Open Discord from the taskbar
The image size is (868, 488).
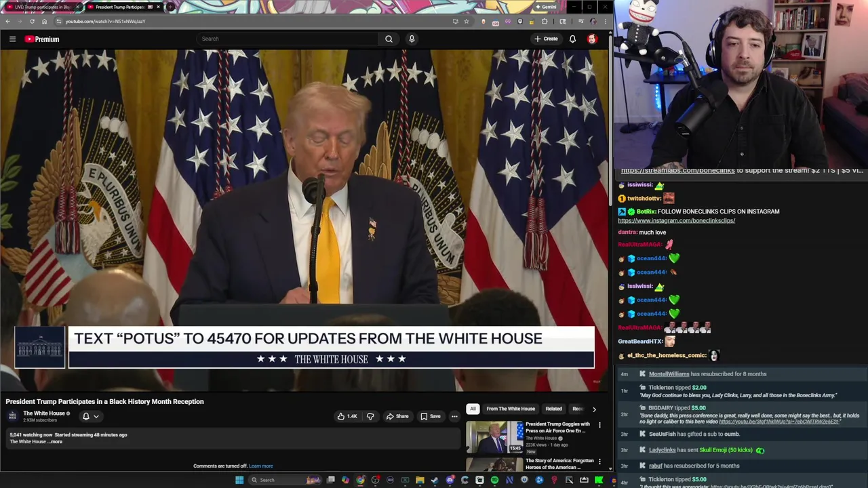[450, 480]
